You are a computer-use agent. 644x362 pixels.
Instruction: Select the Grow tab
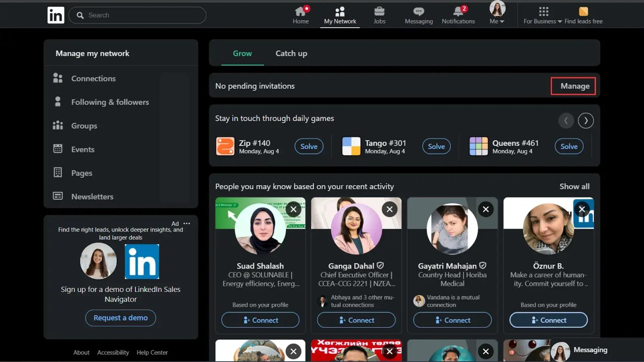click(x=242, y=53)
